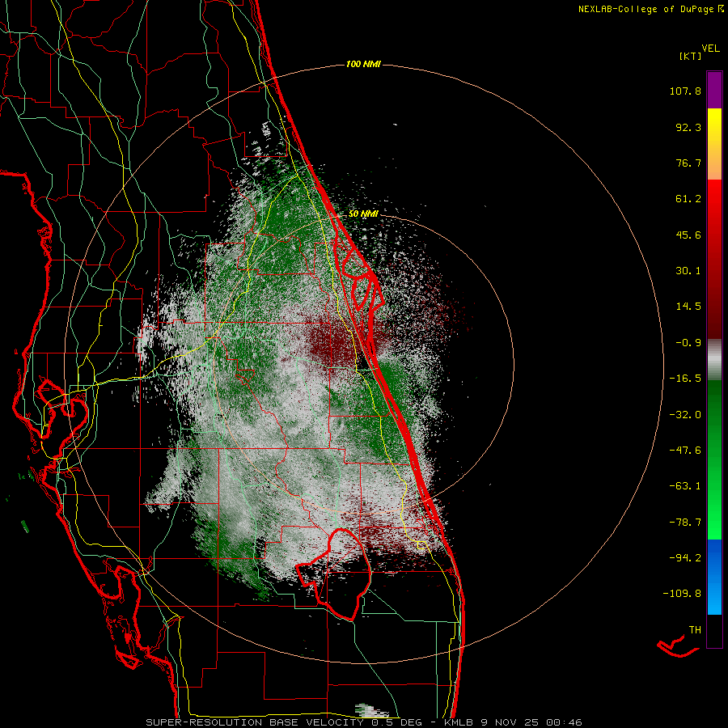Select the 107.8 value on the velocity scale

pos(685,91)
